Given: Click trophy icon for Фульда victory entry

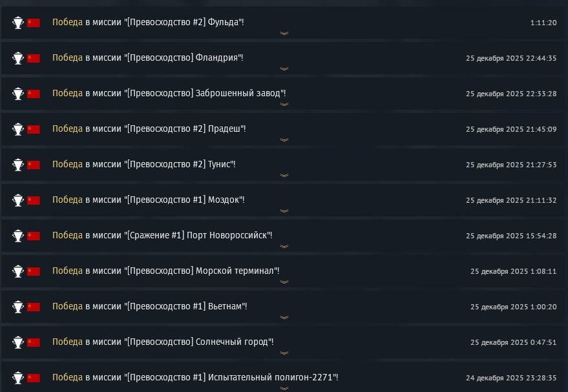Looking at the screenshot, I should pyautogui.click(x=18, y=23).
